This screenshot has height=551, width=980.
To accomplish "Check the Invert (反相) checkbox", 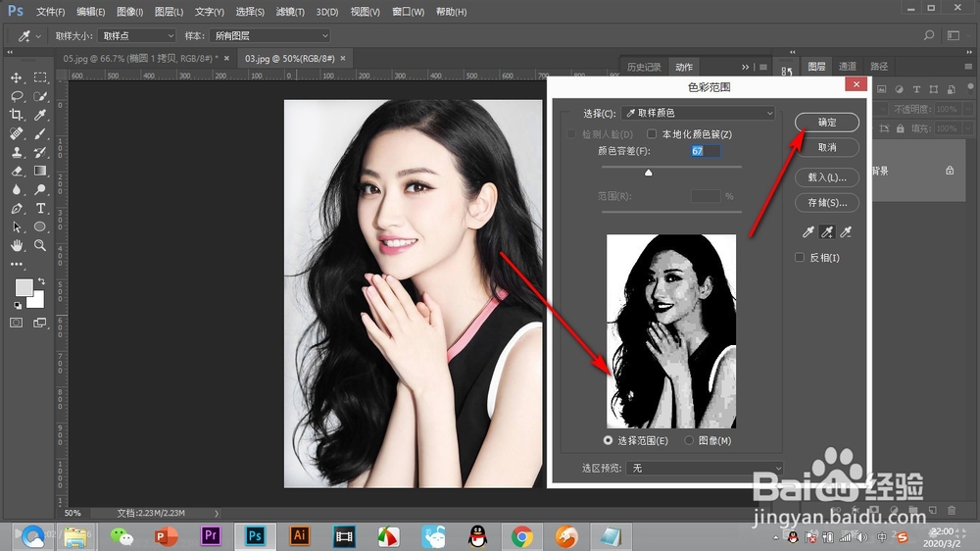I will point(800,257).
